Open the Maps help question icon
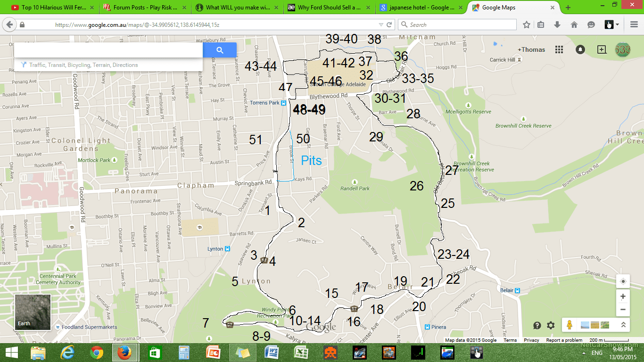Viewport: 644px width, 362px height. 537,325
